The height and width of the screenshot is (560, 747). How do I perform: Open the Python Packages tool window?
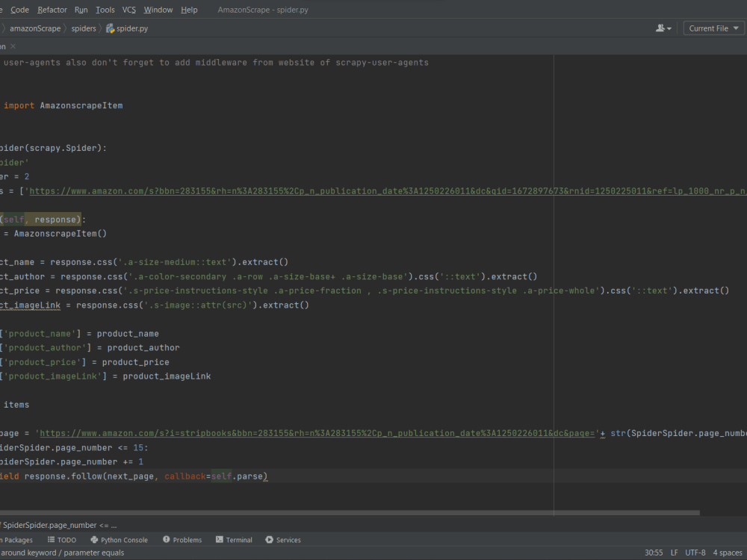coord(15,540)
